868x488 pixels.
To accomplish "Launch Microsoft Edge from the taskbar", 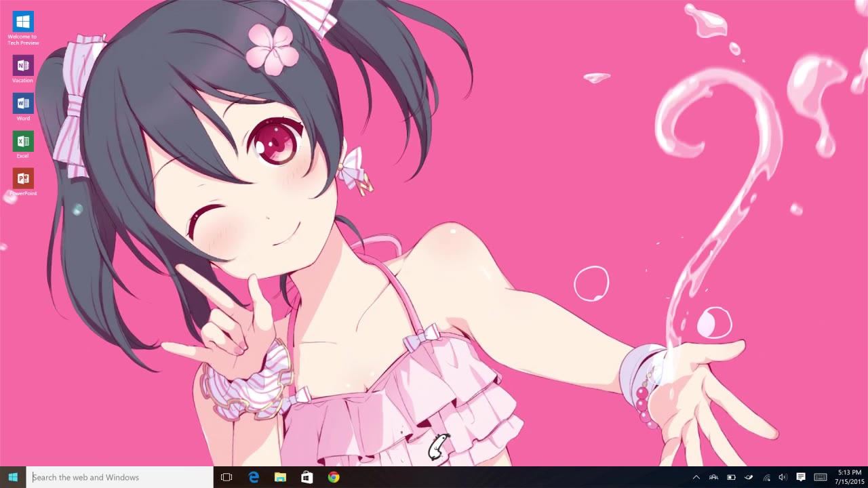I will pos(254,477).
